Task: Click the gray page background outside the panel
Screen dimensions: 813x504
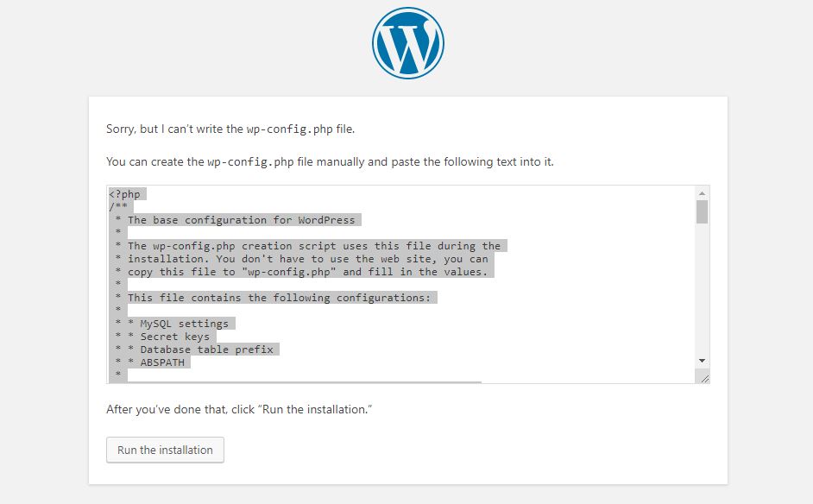Action: tap(43, 259)
